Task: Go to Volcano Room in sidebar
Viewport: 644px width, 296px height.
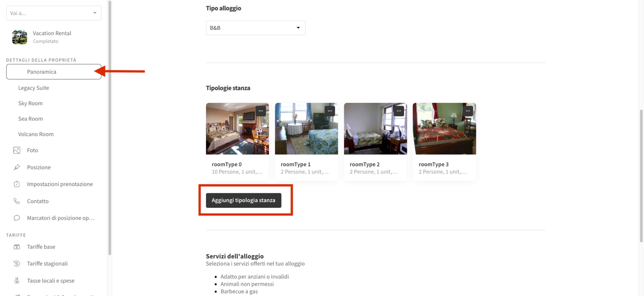Action: [36, 134]
